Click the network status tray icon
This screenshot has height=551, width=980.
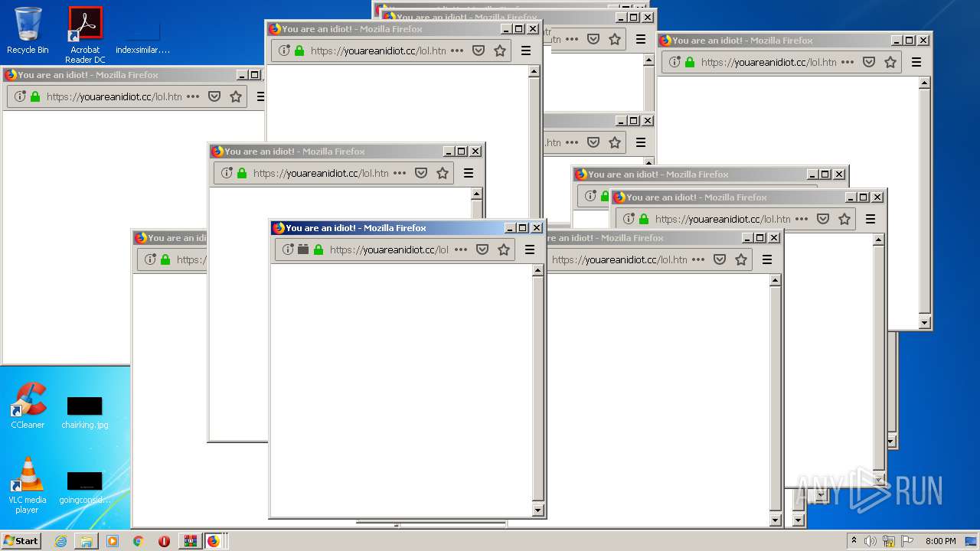tap(889, 541)
